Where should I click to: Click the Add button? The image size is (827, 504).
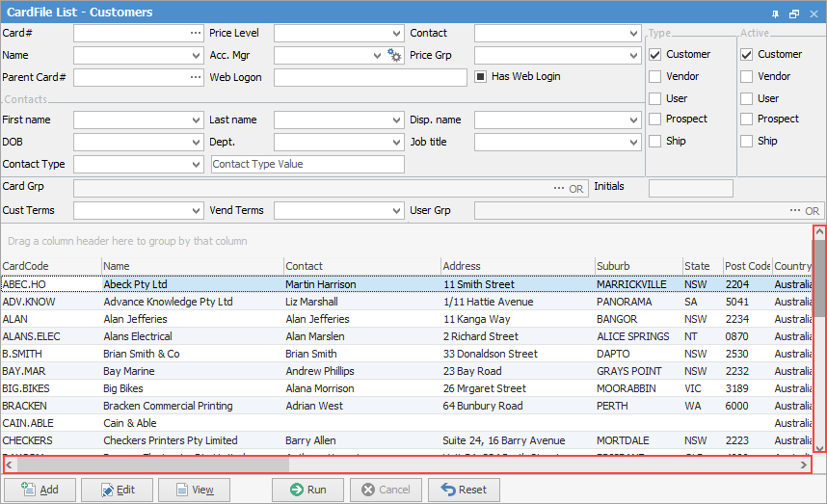(x=40, y=490)
